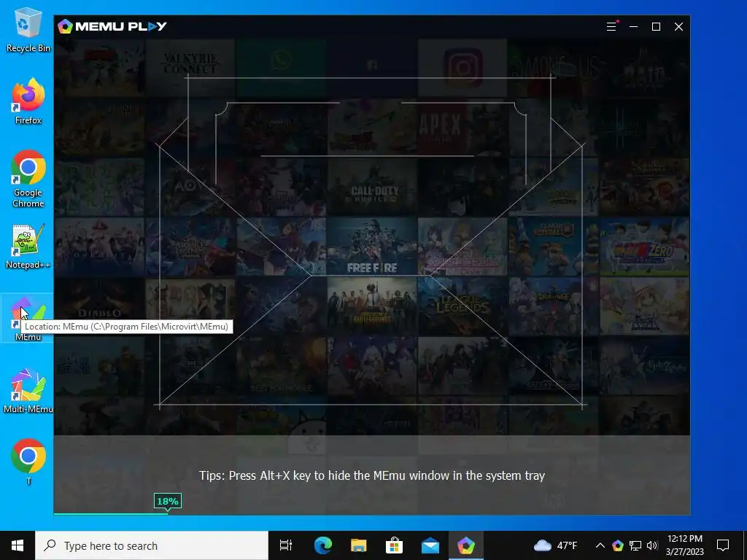
Task: Click the Alt+X tips text
Action: (x=371, y=475)
